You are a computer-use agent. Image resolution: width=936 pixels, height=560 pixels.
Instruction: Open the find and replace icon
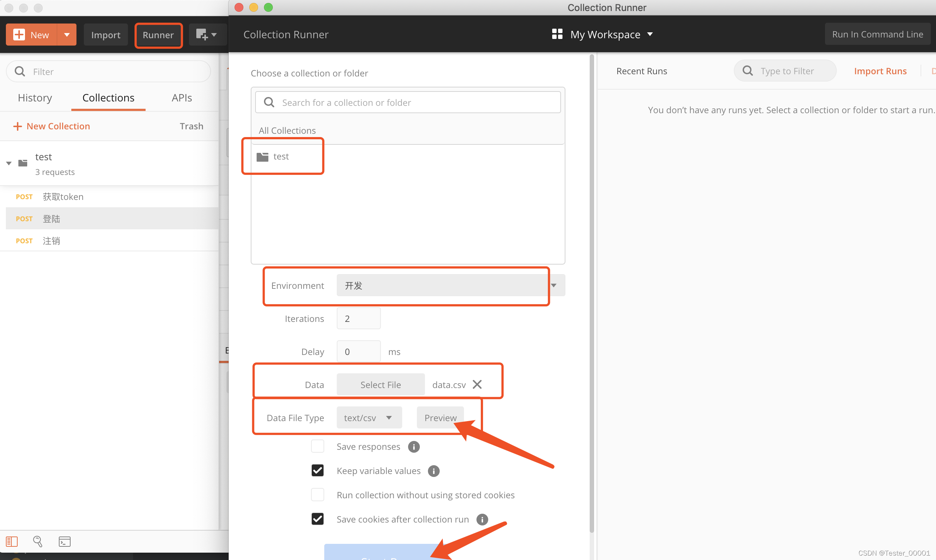[37, 541]
